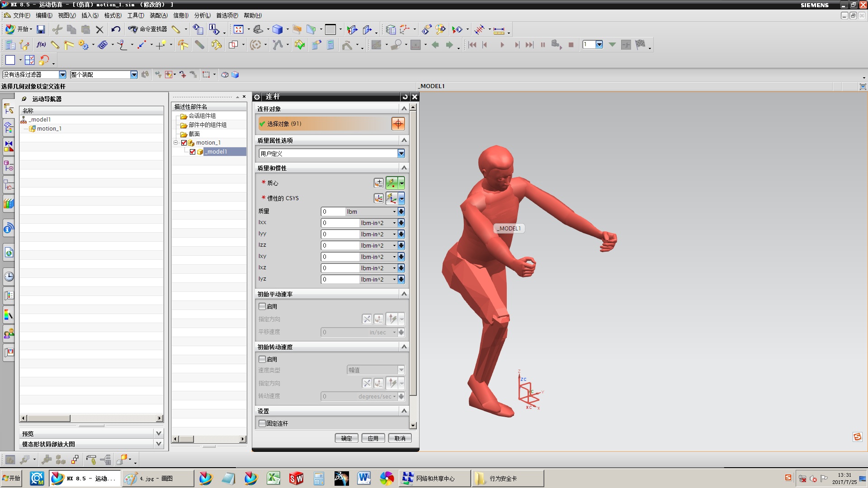
Task: Click the mass value input field
Action: [333, 211]
